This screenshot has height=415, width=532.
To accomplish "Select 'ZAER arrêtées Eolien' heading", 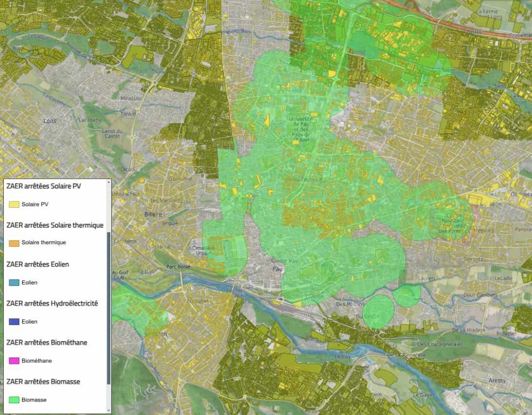I will pos(37,264).
